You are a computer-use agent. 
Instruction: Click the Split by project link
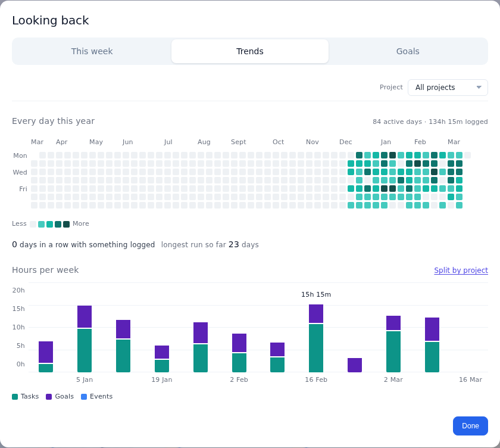point(461,270)
